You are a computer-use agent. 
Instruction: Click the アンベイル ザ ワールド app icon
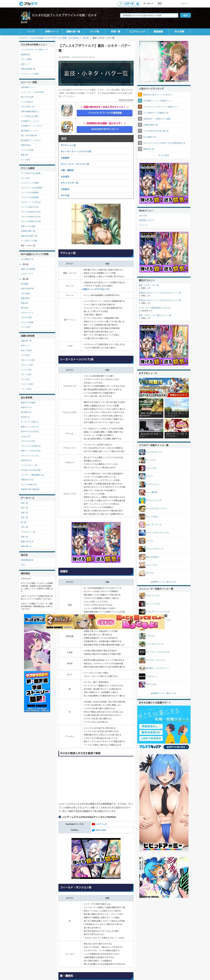(67, 110)
